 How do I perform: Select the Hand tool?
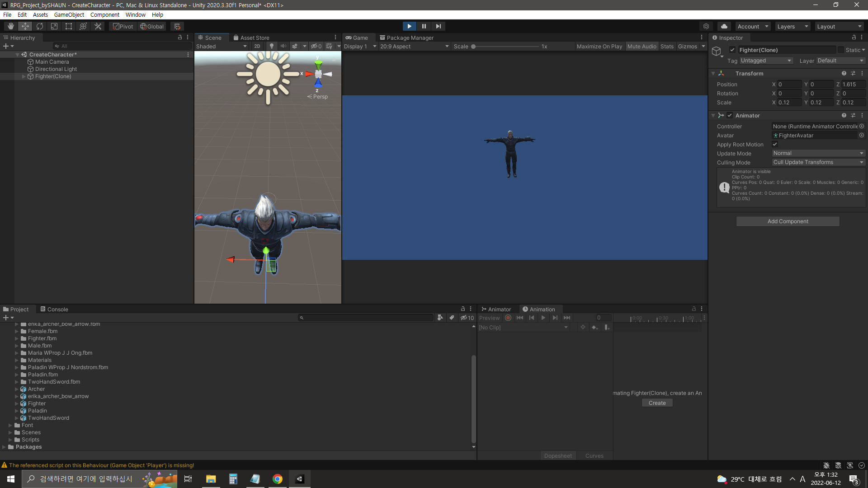pos(11,26)
